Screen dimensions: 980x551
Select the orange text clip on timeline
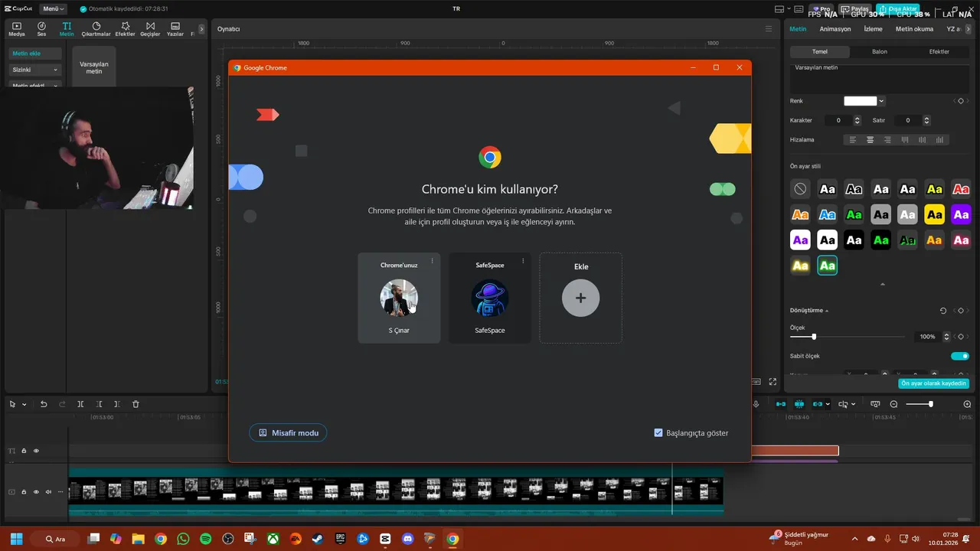point(795,451)
